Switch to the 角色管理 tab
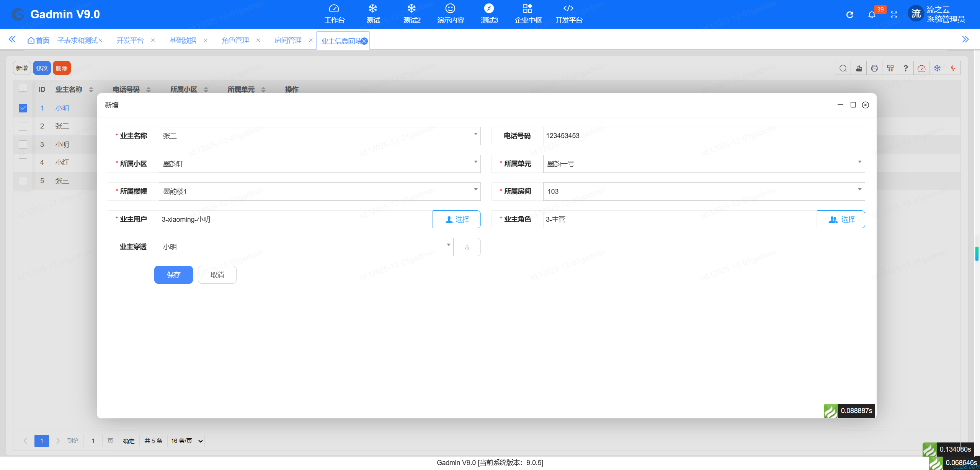The image size is (980, 470). (x=235, y=41)
